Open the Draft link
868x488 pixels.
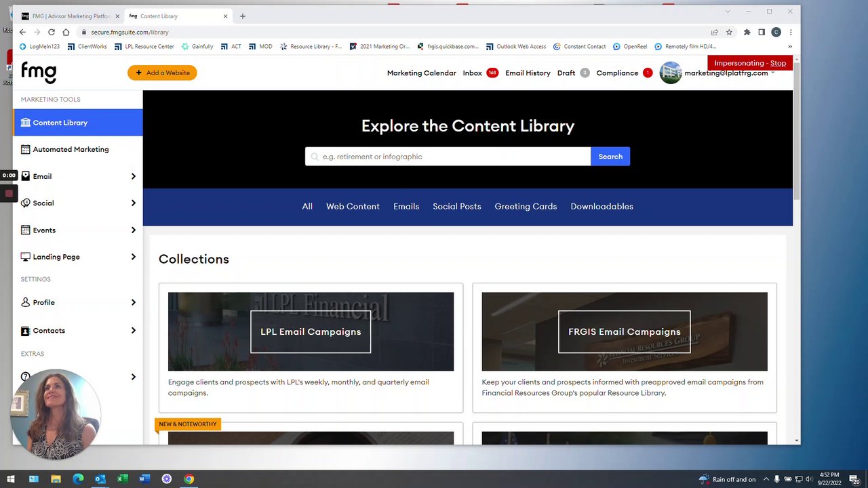(x=566, y=73)
